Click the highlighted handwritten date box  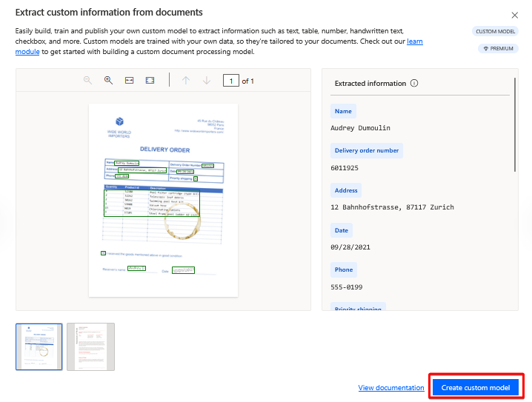[x=183, y=270]
